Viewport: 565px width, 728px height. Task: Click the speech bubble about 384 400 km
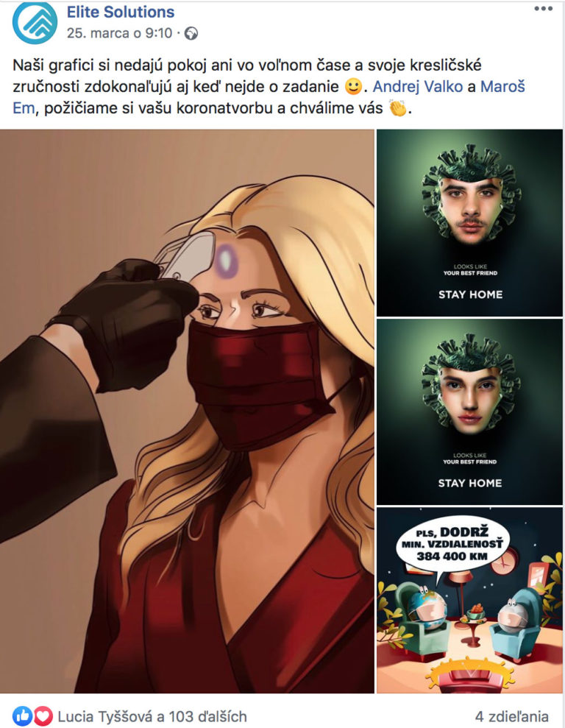tap(452, 543)
